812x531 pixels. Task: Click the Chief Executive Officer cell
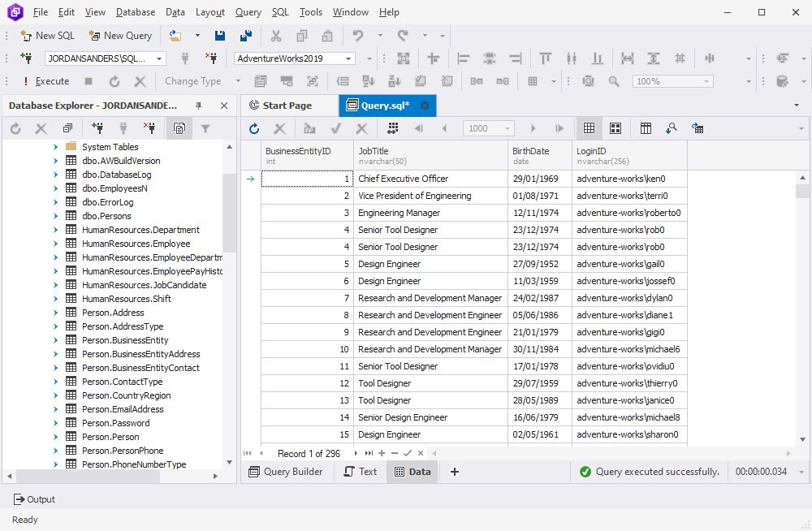pyautogui.click(x=431, y=179)
